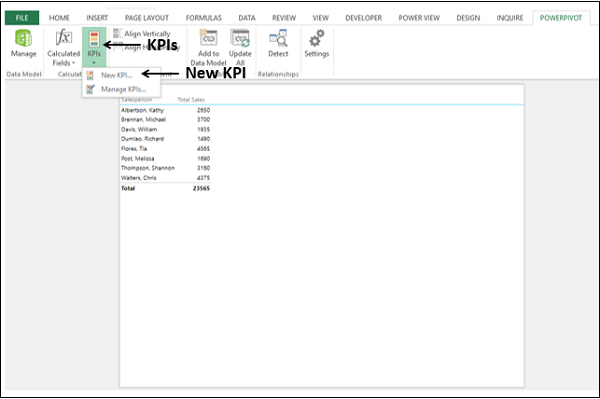Viewport: 600px width, 399px height.
Task: Click the KPIs traffic-light icon
Action: tap(94, 38)
